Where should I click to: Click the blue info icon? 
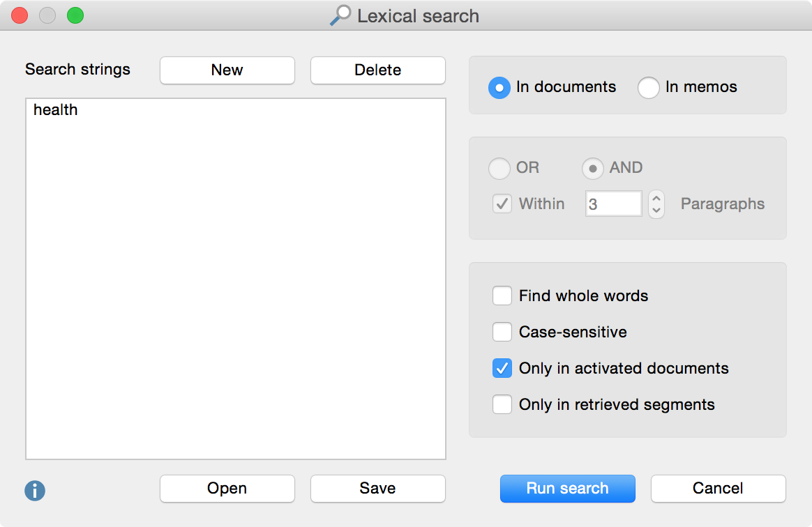click(x=35, y=491)
